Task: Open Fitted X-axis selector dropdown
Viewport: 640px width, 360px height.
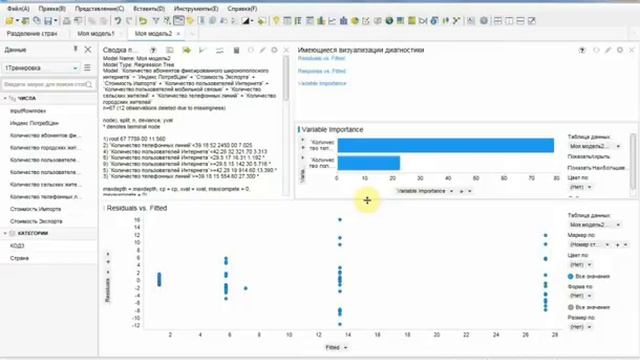Action: (336, 347)
